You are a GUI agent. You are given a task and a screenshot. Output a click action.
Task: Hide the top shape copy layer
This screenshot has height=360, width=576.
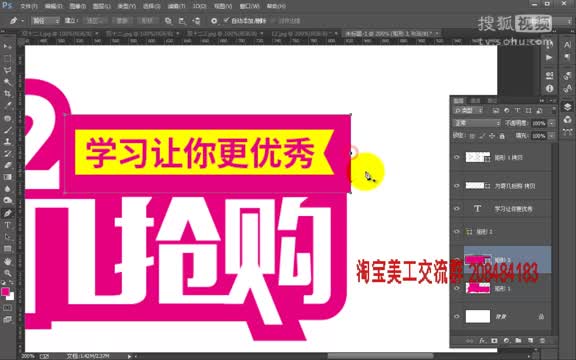(457, 157)
